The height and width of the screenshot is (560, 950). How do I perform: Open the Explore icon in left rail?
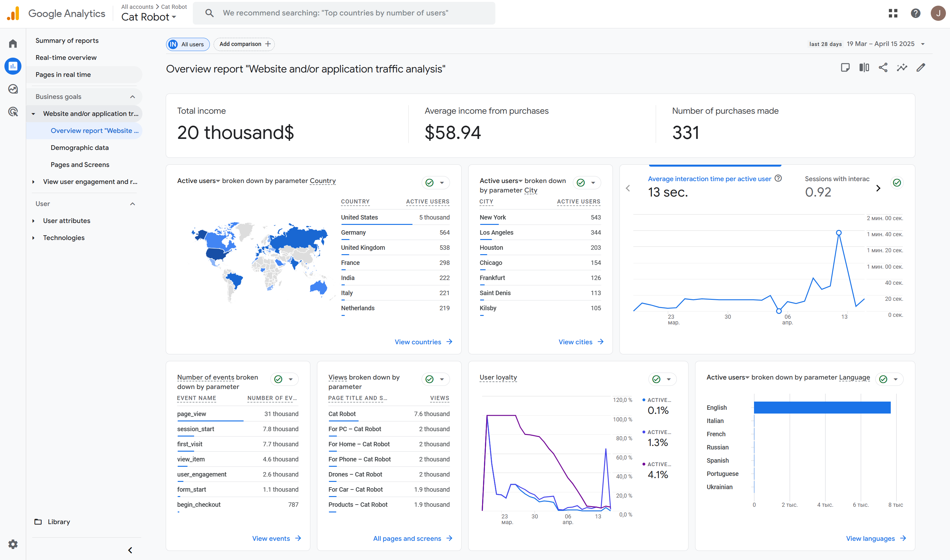[x=13, y=89]
